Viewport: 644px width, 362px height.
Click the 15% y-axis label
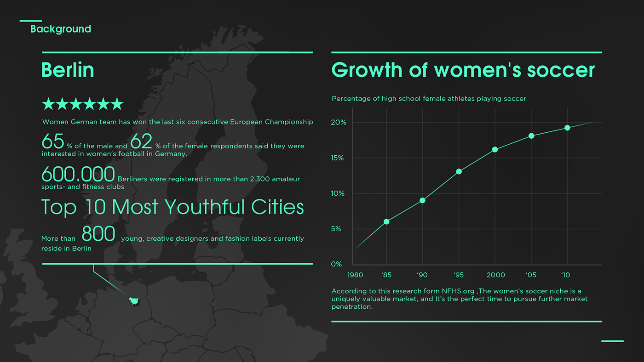338,158
